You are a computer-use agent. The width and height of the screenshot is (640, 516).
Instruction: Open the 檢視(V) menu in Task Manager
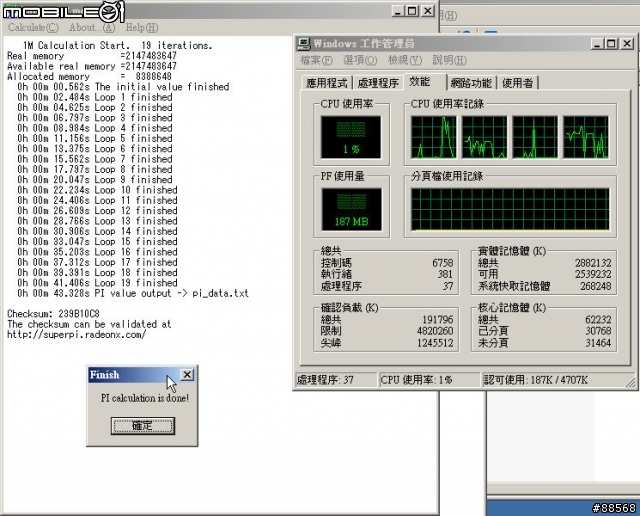click(404, 60)
